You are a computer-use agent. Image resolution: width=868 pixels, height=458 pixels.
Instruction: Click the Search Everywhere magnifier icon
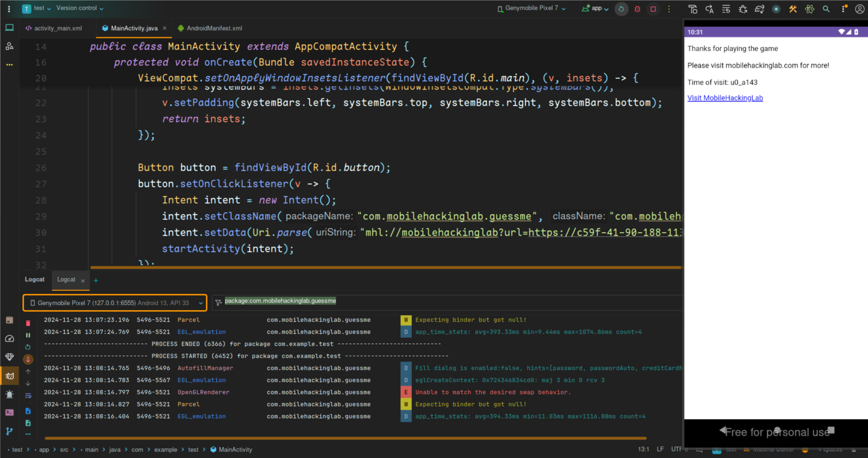coord(826,9)
